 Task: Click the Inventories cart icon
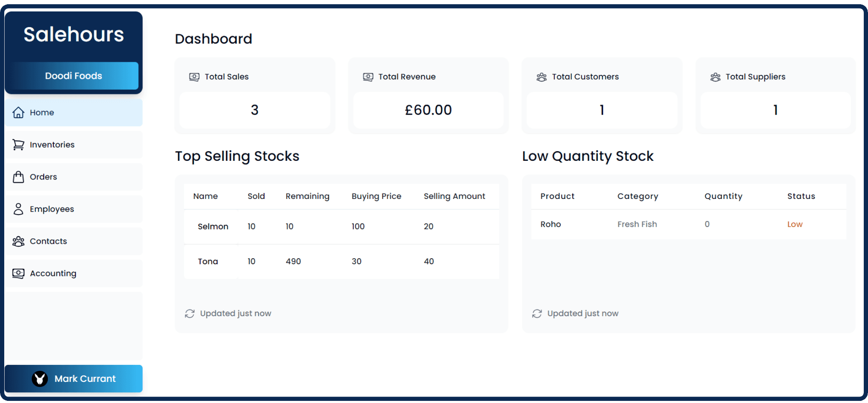coord(18,145)
